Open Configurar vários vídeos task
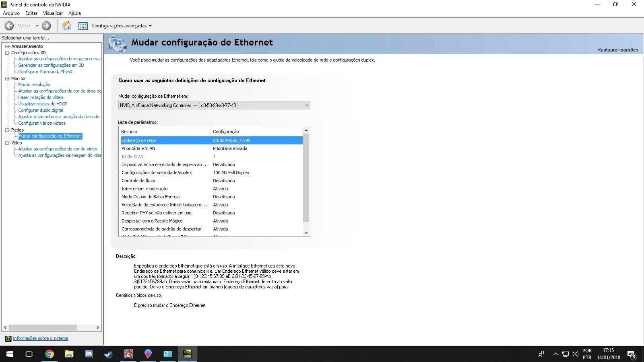Screen dimensions: 644x362 pos(42,123)
